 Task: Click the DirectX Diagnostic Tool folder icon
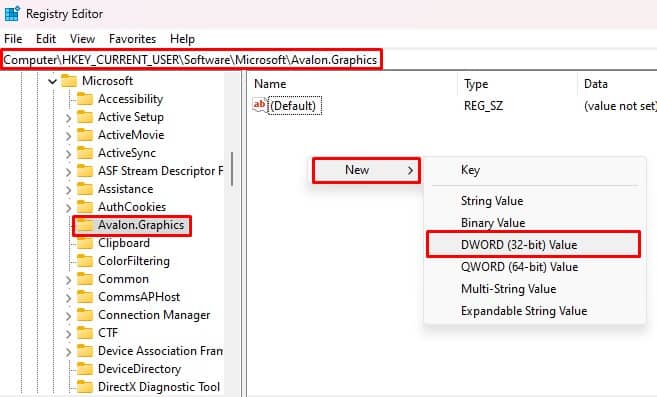[x=85, y=387]
